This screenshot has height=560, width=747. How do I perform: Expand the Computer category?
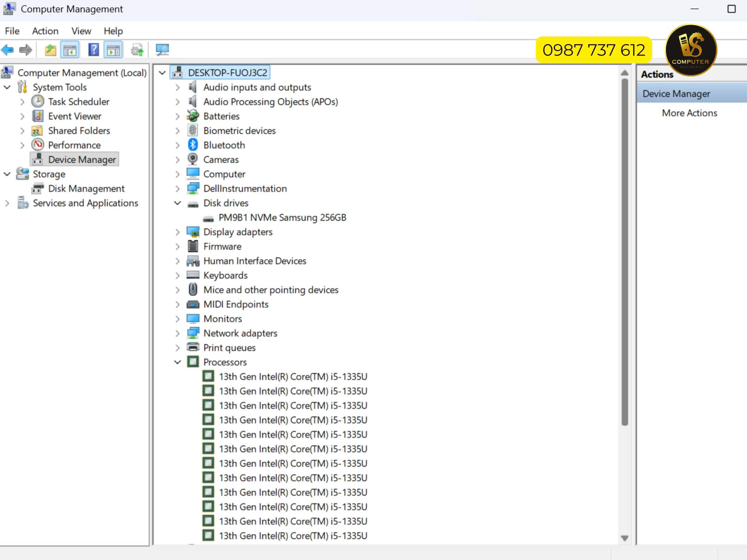[177, 174]
